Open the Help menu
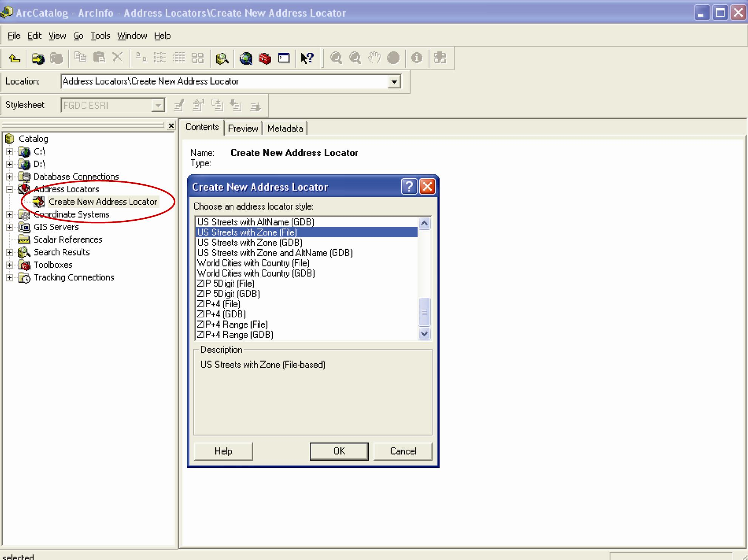The width and height of the screenshot is (748, 560). 162,36
